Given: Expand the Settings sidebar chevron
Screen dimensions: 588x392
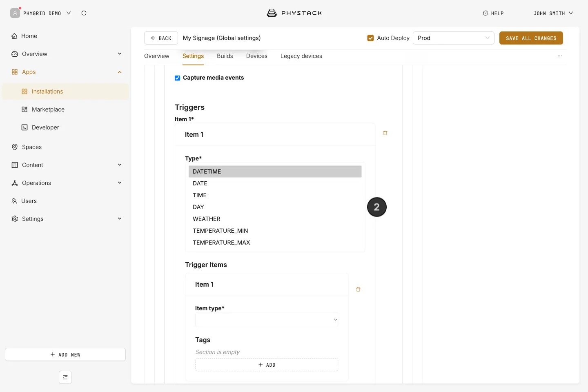Looking at the screenshot, I should coord(120,218).
